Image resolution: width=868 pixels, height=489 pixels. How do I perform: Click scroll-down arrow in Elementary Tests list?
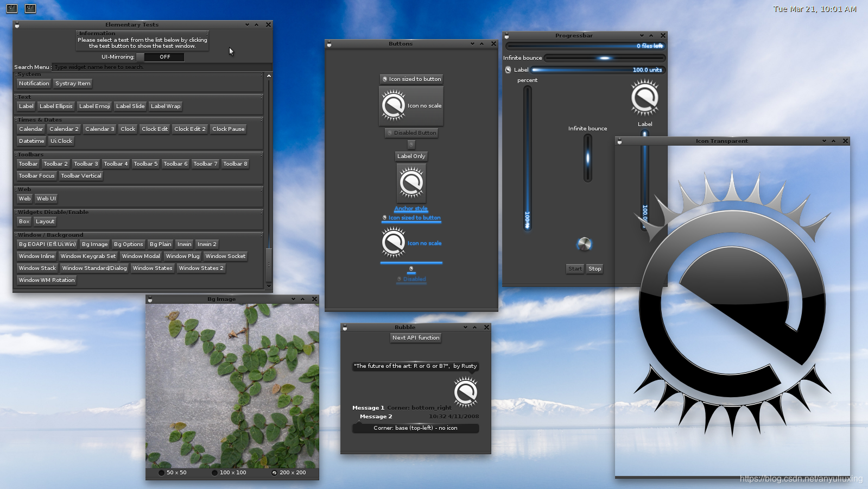point(269,286)
